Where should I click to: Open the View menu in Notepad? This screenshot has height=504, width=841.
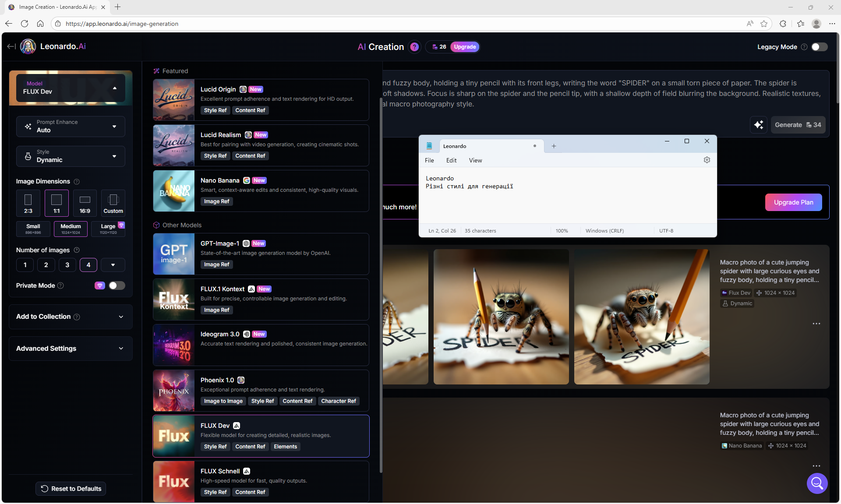click(475, 160)
